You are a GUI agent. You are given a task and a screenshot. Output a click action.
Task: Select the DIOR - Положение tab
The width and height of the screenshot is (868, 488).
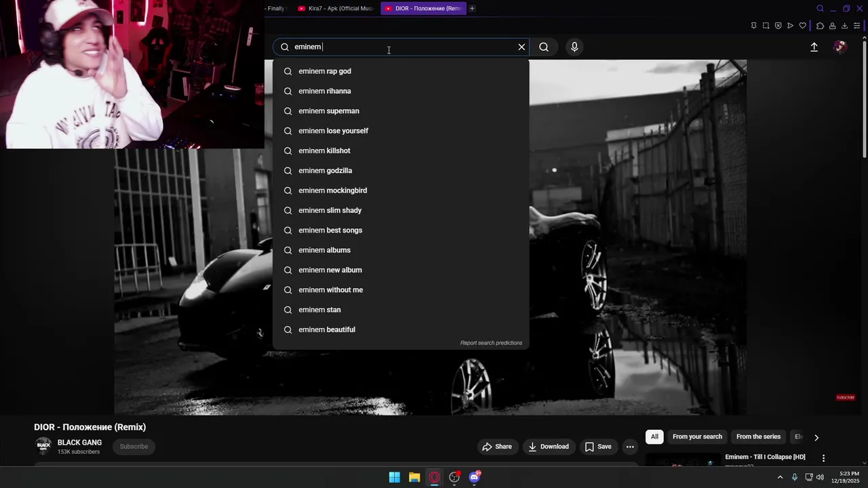[x=422, y=8]
